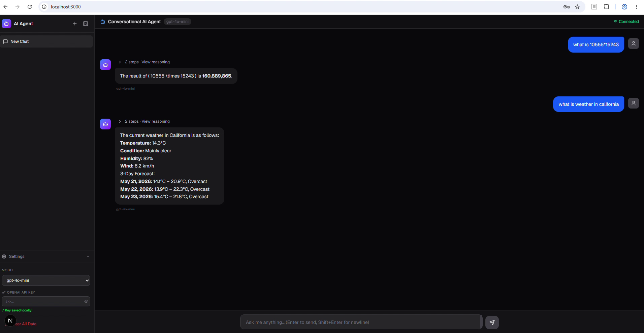644x333 pixels.
Task: Click the AI Agent logo icon in the sidebar
Action: [6, 24]
